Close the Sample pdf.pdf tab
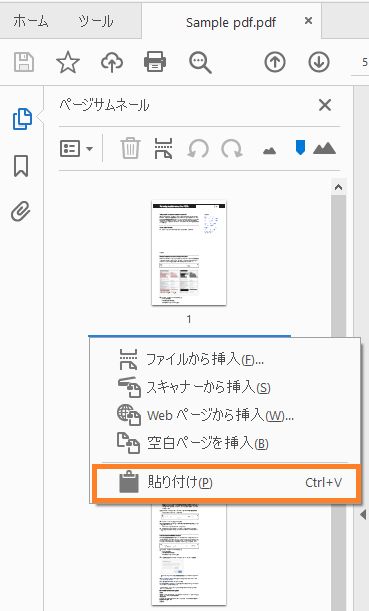 click(x=308, y=20)
